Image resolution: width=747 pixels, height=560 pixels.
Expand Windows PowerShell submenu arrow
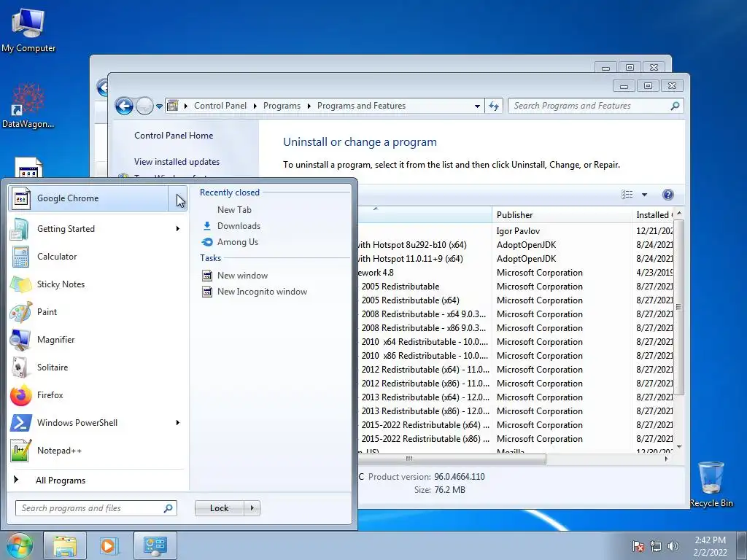(178, 422)
